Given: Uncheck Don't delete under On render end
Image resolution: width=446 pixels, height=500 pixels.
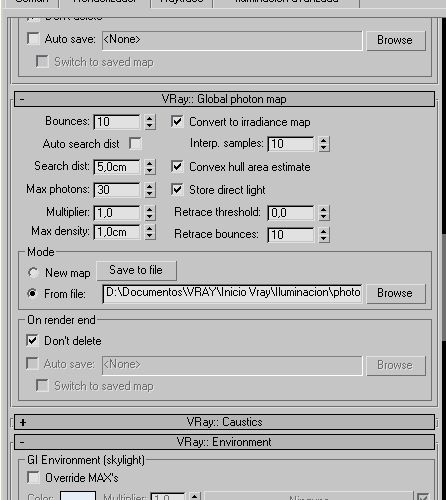Looking at the screenshot, I should pos(32,341).
